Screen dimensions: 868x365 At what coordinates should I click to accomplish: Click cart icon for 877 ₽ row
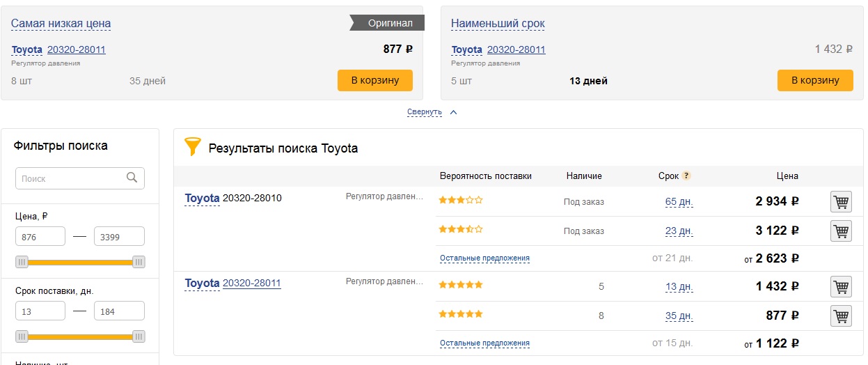841,316
